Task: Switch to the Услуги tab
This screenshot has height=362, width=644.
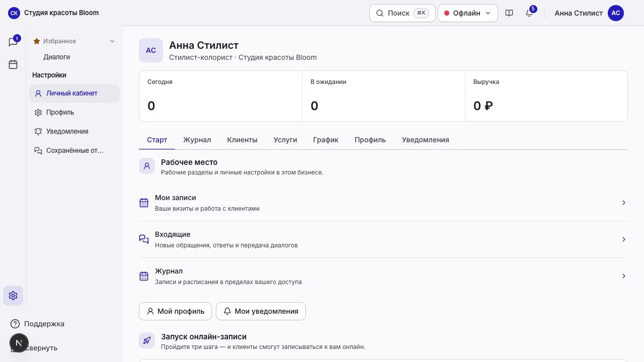Action: (x=285, y=140)
